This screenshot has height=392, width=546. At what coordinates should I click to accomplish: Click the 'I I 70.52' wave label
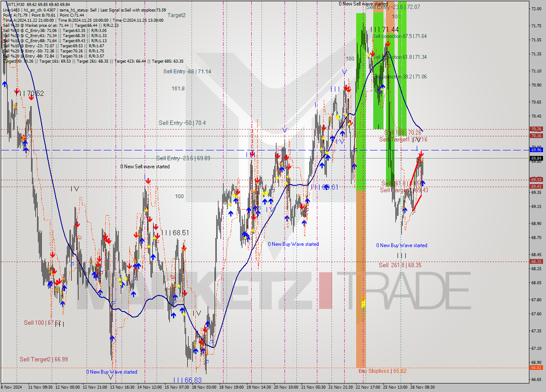(31, 93)
